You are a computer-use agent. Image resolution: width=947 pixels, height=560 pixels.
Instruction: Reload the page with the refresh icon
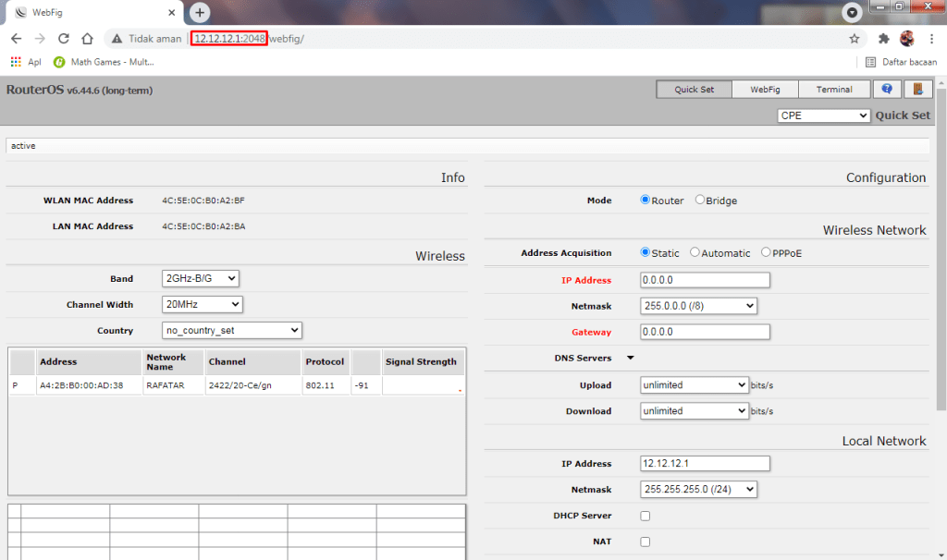click(x=64, y=39)
